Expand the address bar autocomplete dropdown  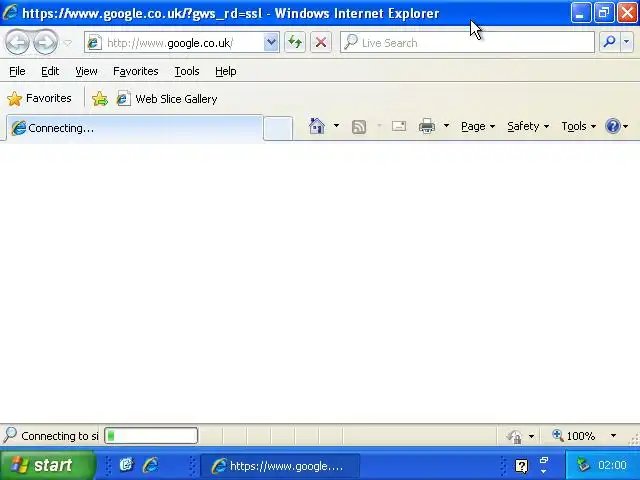pos(271,42)
